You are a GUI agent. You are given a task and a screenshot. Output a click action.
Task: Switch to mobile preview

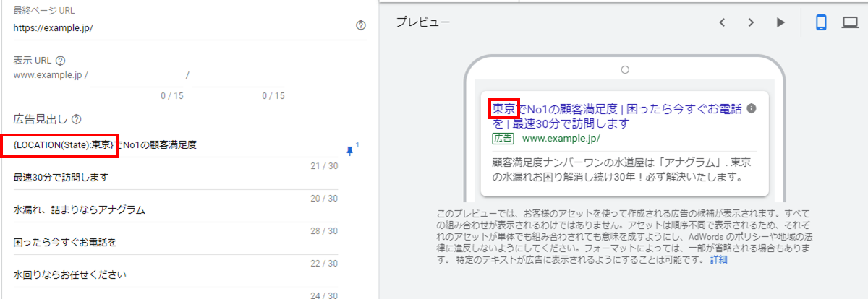(821, 22)
